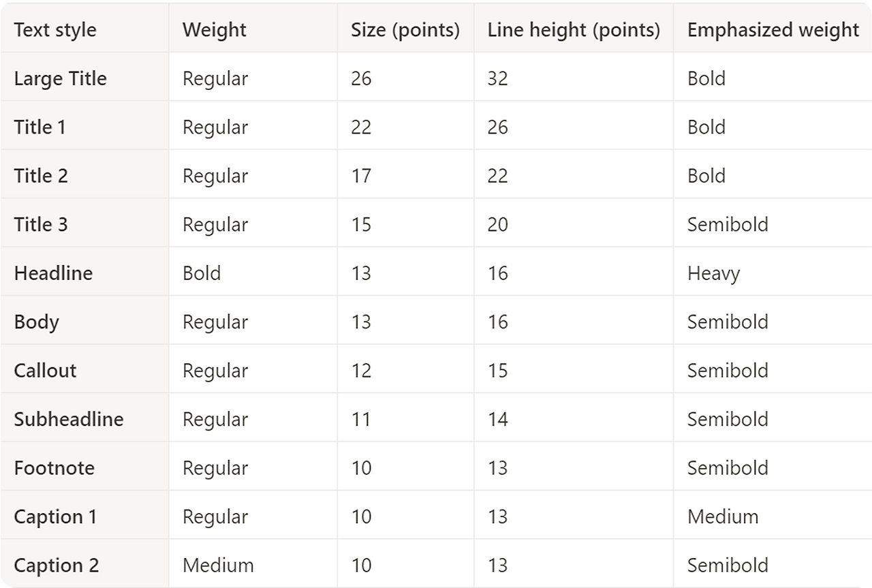Click Medium weight cell in Caption 2 row
Viewport: 872px width, 588px height.
(x=218, y=566)
